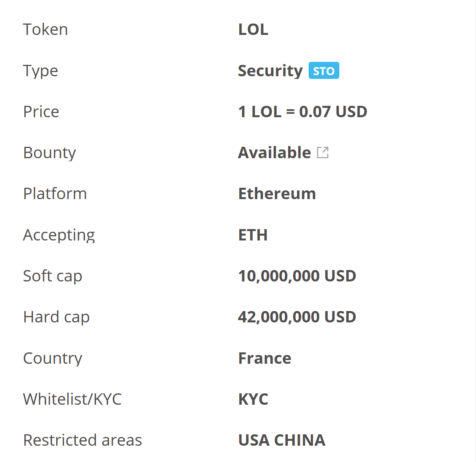Select the 42,000,000 USD hard cap value

click(x=297, y=317)
